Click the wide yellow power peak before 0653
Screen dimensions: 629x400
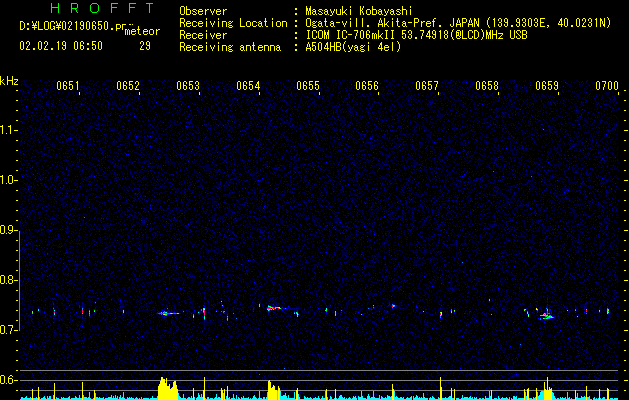(168, 388)
